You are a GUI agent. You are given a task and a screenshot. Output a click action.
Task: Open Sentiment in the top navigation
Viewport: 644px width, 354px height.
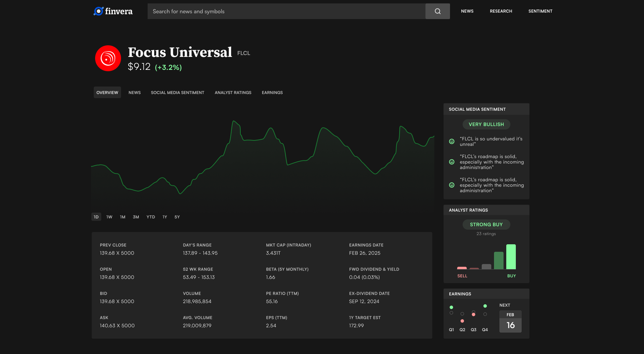pos(540,11)
